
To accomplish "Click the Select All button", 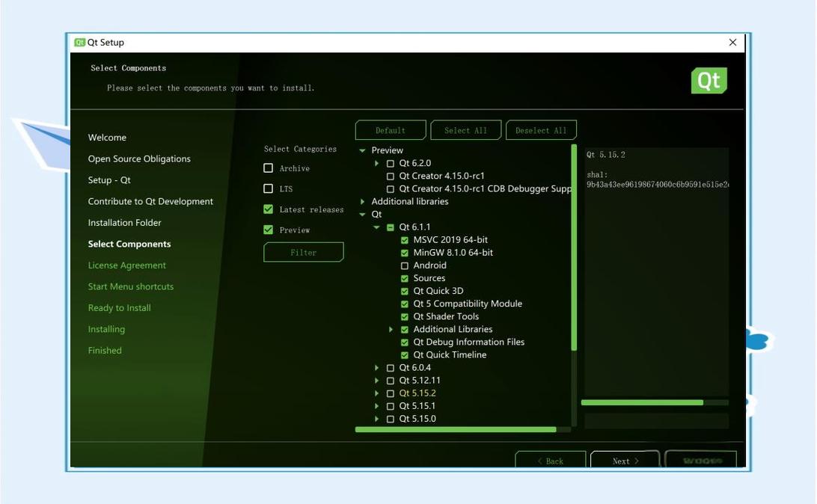I will 465,130.
